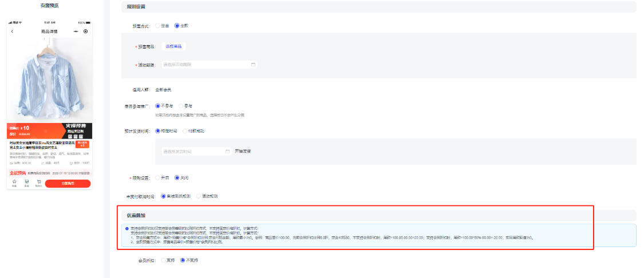Click the three-dot menu in phone preview
This screenshot has height=278, width=644.
[x=76, y=31]
